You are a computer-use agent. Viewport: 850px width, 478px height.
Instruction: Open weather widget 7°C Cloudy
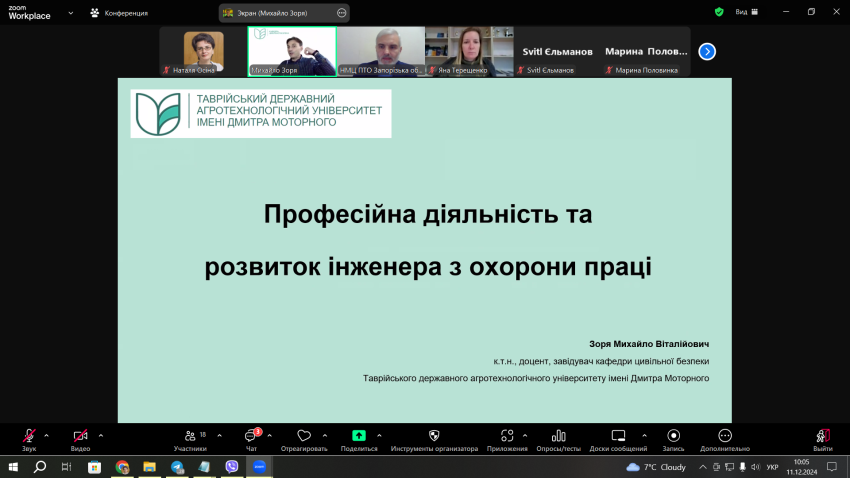point(656,467)
